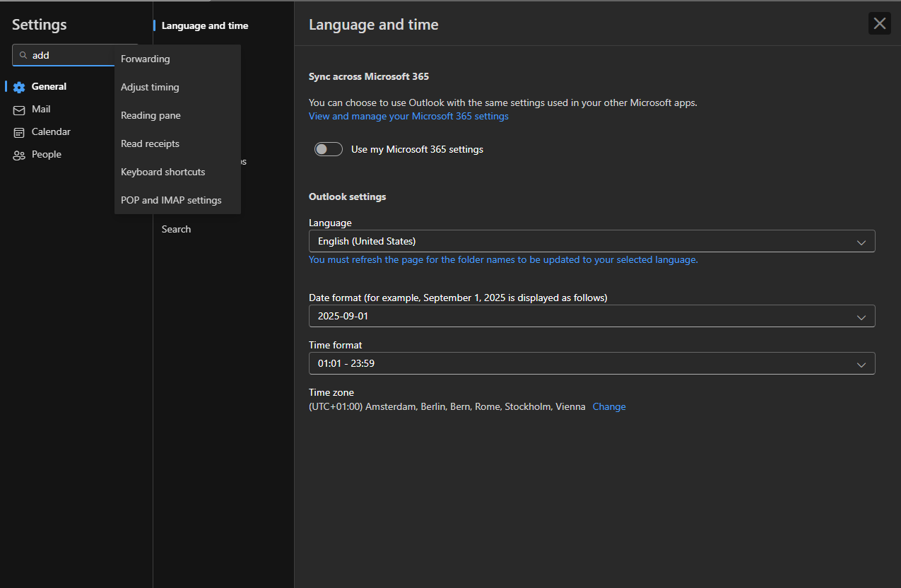
Task: Close the Settings dialog with X
Action: [880, 23]
